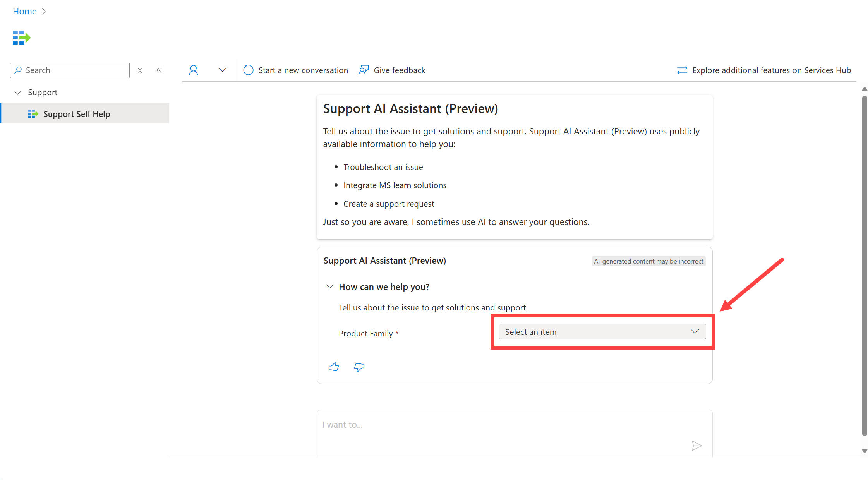Open Give feedback
This screenshot has width=868, height=480.
pos(392,70)
